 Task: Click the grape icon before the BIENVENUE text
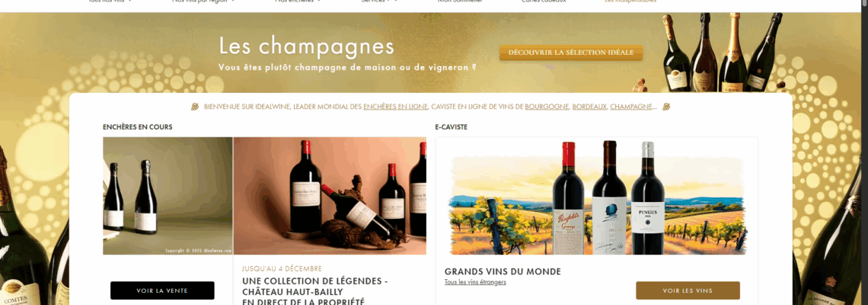click(195, 107)
